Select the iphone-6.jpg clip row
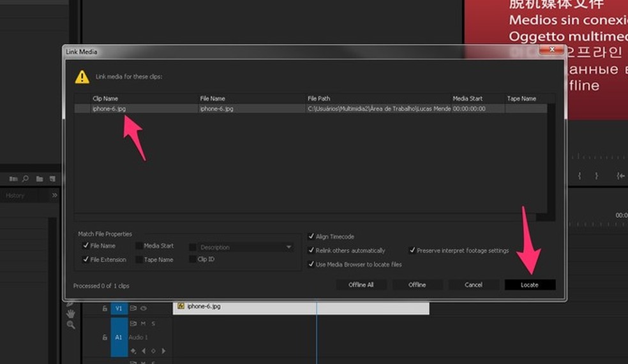Image resolution: width=628 pixels, height=364 pixels. (x=310, y=108)
